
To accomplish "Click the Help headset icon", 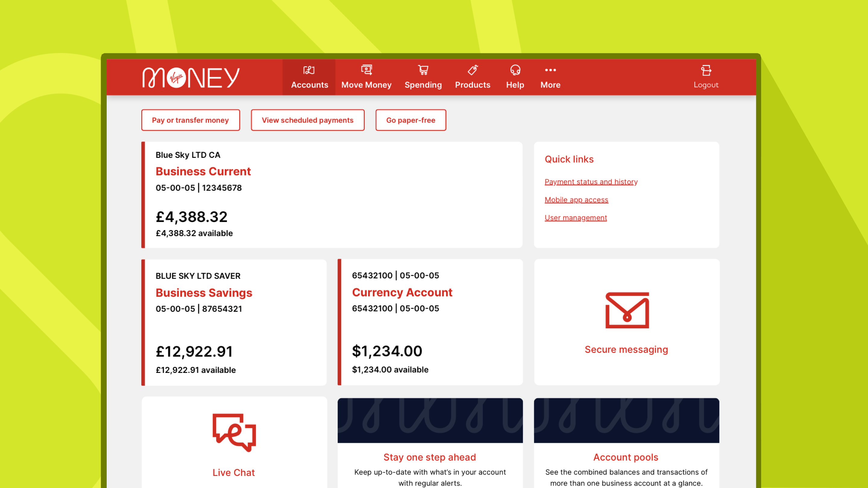I will coord(515,70).
